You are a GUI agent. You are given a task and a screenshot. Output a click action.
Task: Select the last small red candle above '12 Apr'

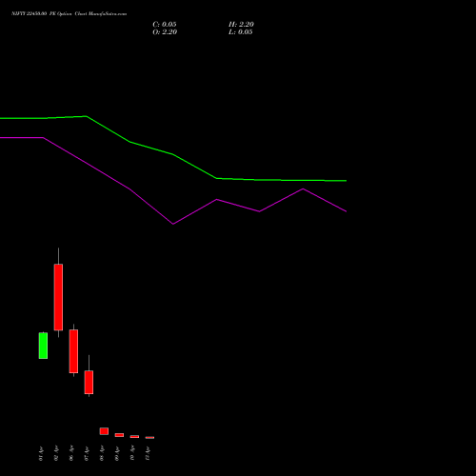point(149,438)
